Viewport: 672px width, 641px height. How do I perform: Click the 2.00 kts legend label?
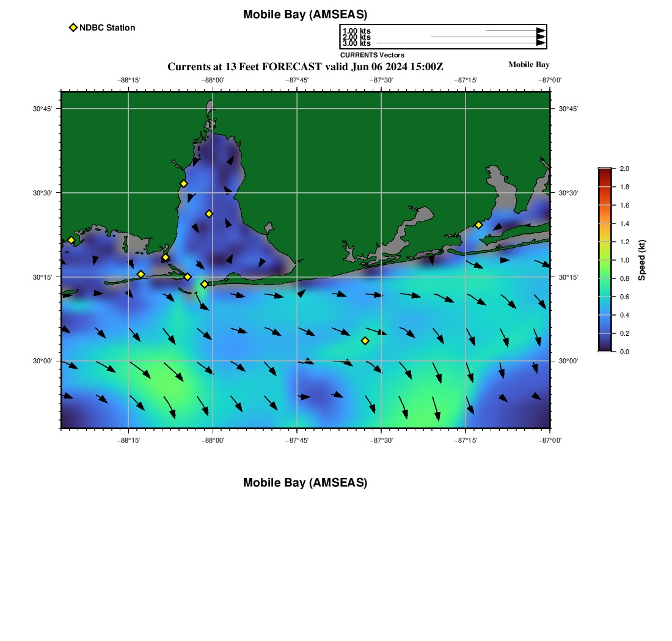(x=356, y=37)
